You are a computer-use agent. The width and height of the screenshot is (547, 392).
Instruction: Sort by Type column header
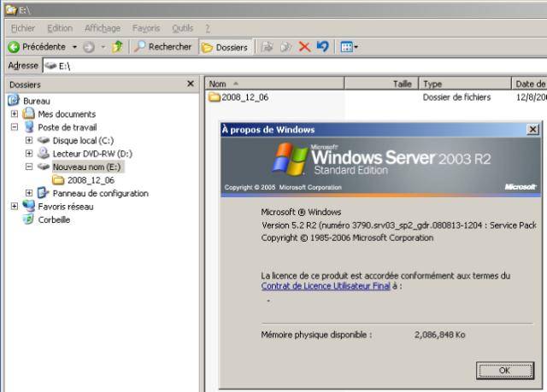point(465,84)
